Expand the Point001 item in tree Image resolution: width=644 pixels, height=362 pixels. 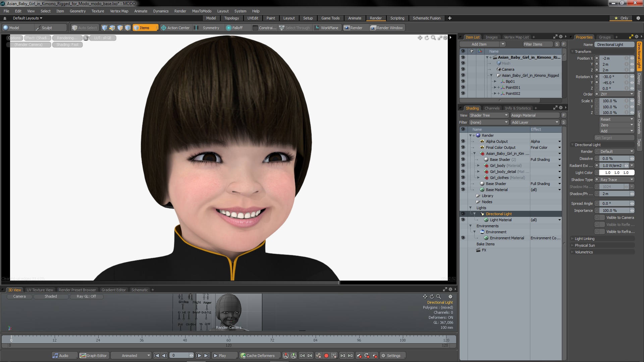[495, 87]
